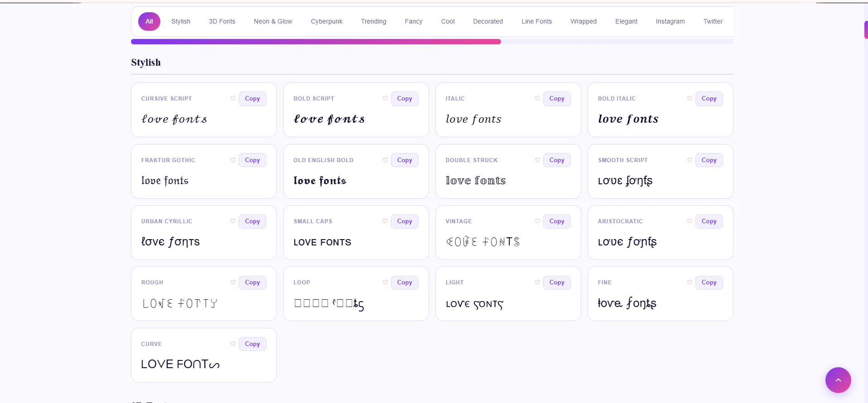Viewport: 868px width, 403px height.
Task: Switch to Cyberpunk category
Action: [x=327, y=21]
